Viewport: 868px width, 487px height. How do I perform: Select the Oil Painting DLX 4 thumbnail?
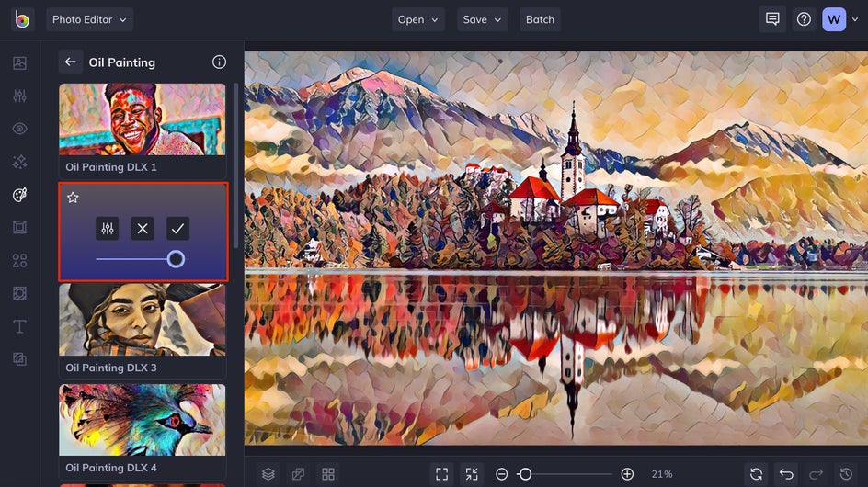tap(143, 420)
